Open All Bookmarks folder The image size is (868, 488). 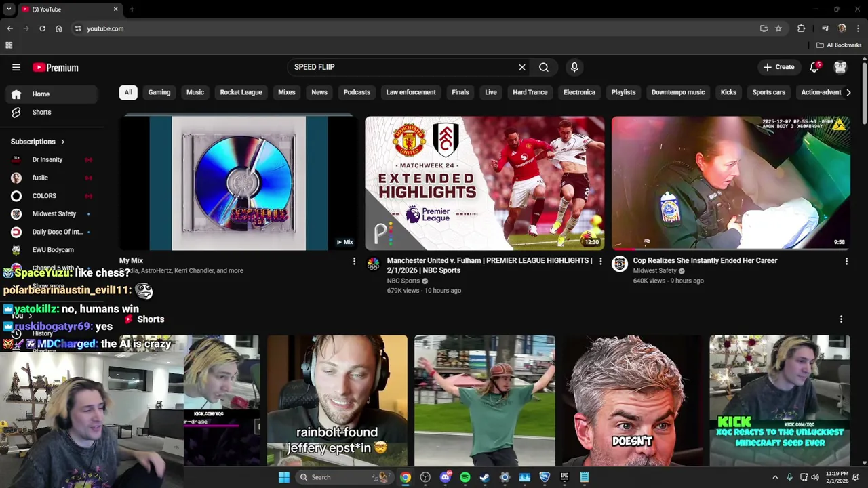coord(839,45)
